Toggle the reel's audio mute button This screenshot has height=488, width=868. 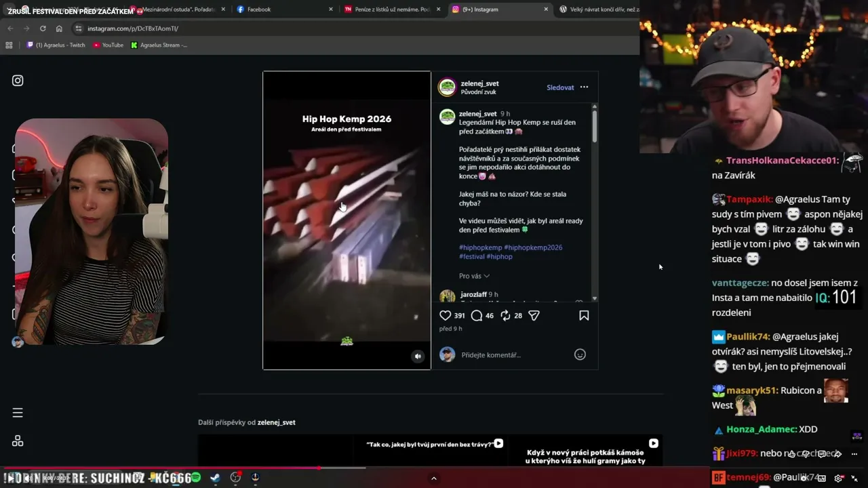tap(418, 356)
